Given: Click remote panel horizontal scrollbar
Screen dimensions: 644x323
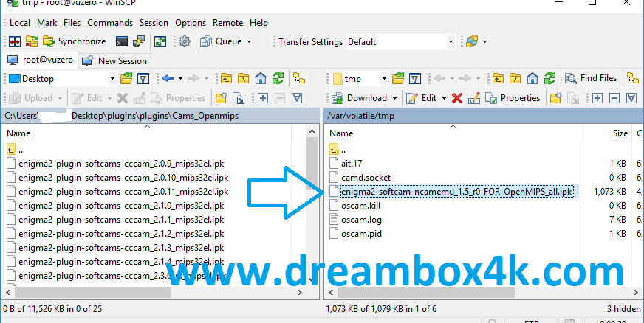Looking at the screenshot, I should coord(427,292).
